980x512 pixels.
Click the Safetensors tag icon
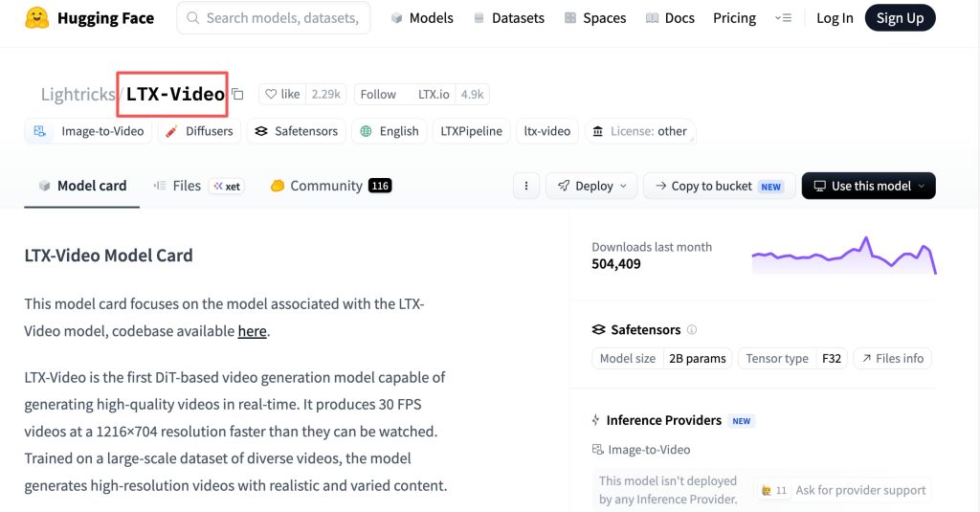point(261,131)
